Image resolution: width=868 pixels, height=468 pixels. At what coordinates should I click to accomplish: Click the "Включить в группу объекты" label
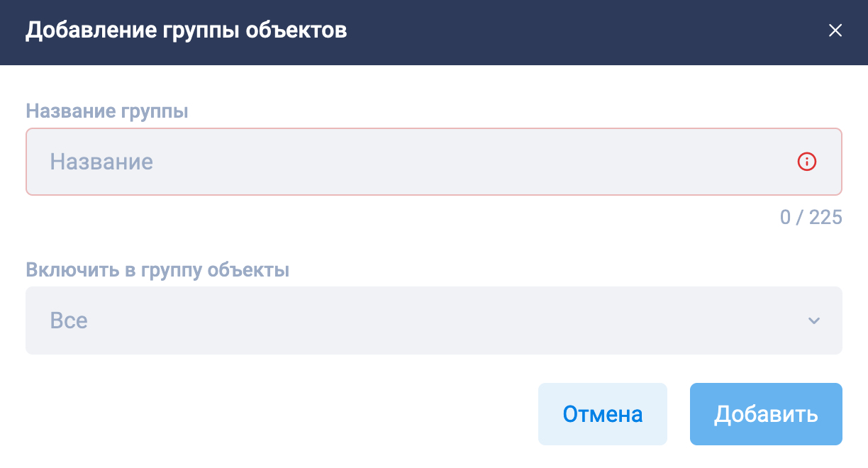tap(157, 270)
